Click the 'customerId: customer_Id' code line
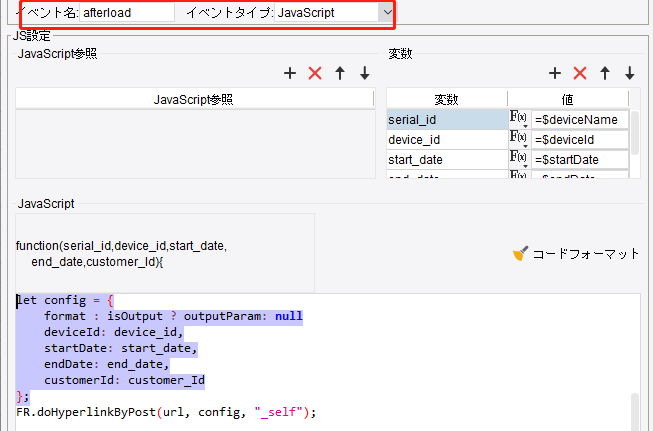The width and height of the screenshot is (653, 431). click(125, 380)
